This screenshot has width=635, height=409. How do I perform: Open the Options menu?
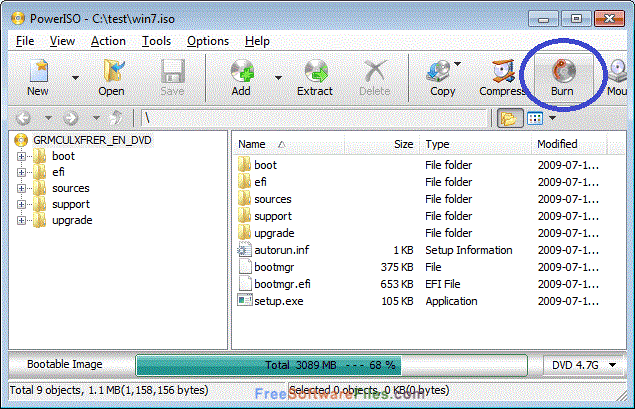click(208, 41)
